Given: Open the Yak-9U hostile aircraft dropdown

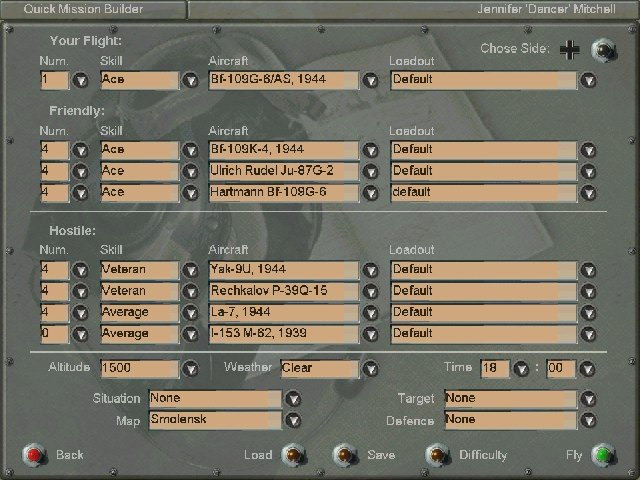Looking at the screenshot, I should point(371,270).
